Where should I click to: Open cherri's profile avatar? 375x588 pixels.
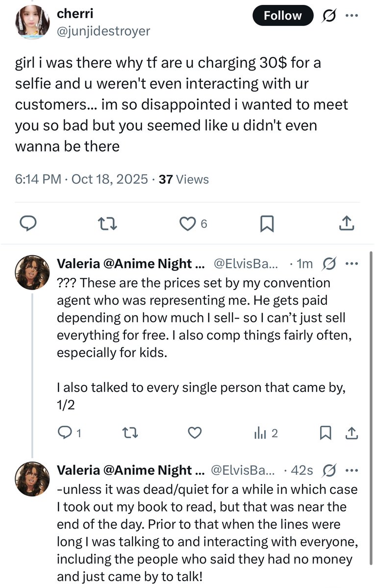(x=32, y=23)
